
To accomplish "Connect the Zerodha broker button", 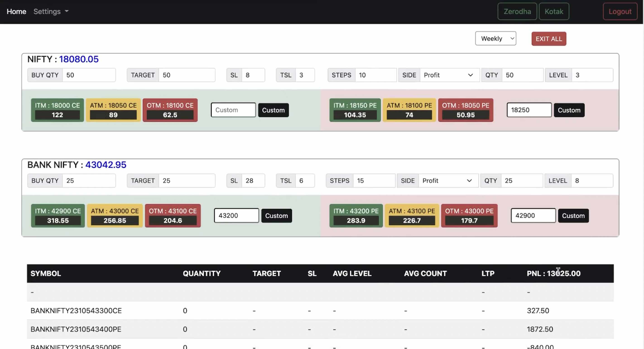I will 517,12.
